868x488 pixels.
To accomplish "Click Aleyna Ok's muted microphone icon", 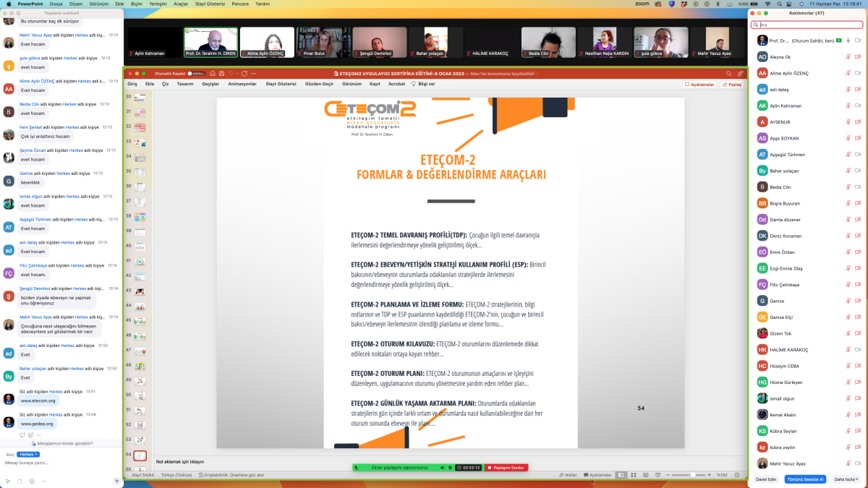I will point(848,56).
